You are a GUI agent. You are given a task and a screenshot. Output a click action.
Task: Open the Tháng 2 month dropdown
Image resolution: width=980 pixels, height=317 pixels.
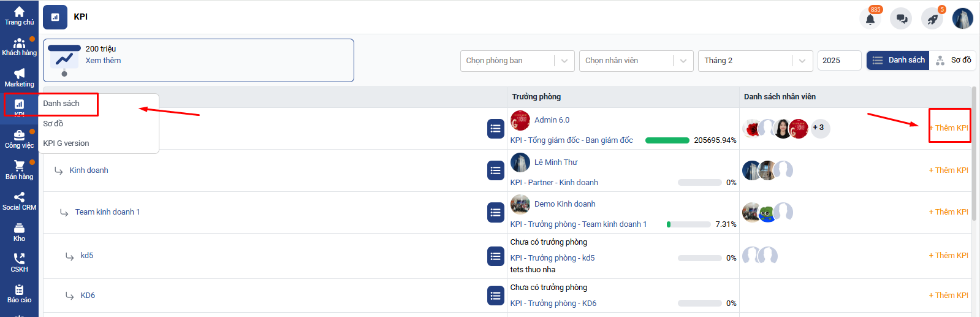pyautogui.click(x=754, y=61)
